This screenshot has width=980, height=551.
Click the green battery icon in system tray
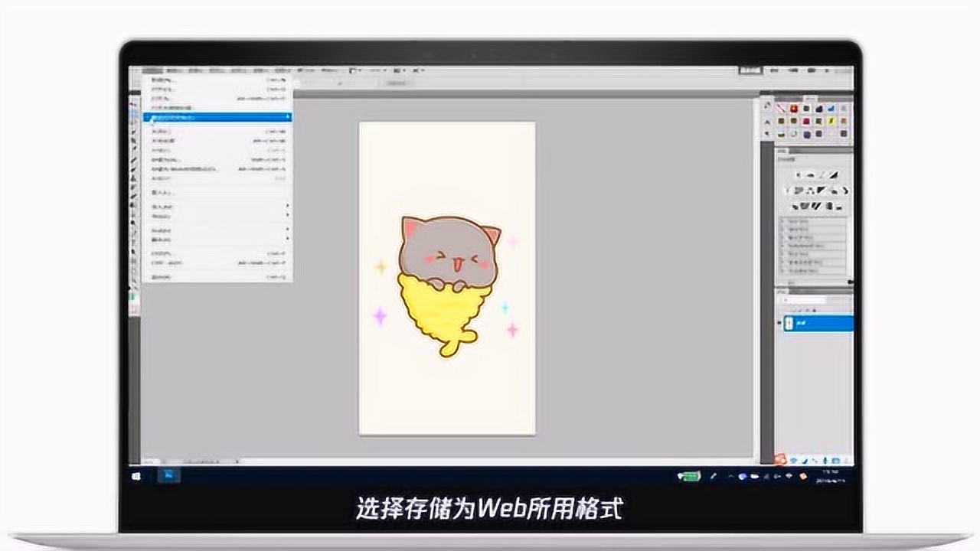coord(688,476)
